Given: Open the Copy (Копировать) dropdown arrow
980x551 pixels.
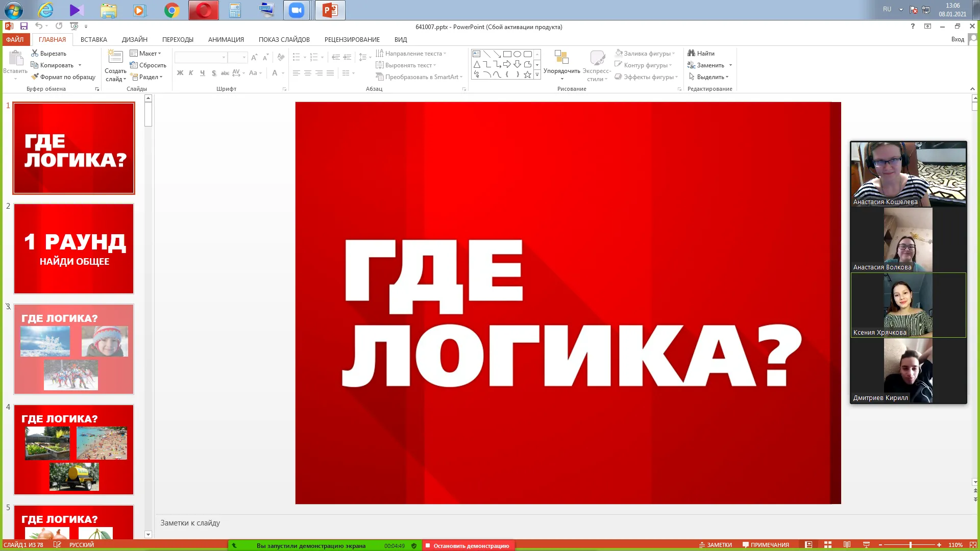Looking at the screenshot, I should pos(80,65).
